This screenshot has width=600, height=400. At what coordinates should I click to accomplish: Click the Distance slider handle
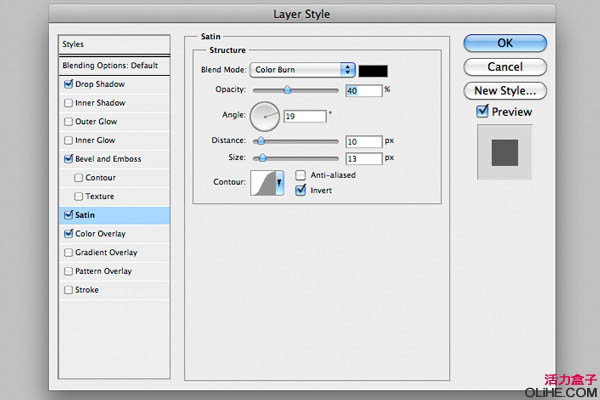[x=261, y=141]
